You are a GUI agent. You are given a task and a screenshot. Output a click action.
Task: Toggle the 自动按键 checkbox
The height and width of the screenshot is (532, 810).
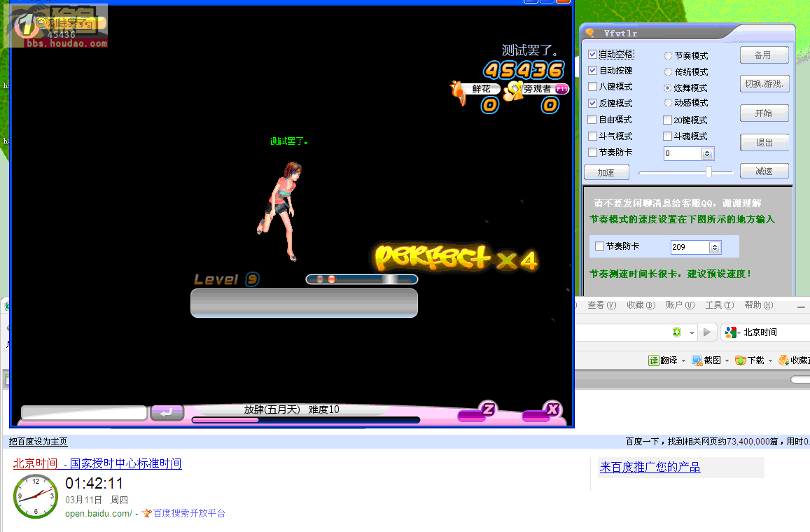592,70
